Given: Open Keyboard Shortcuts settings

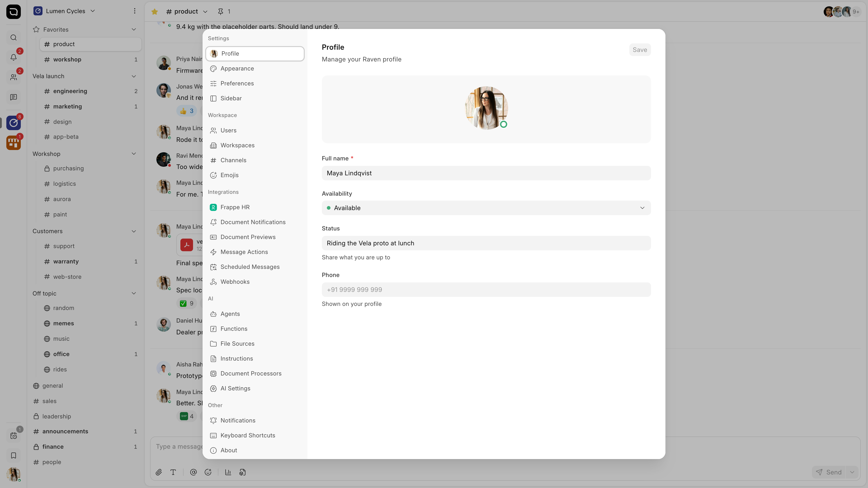Looking at the screenshot, I should point(255,435).
